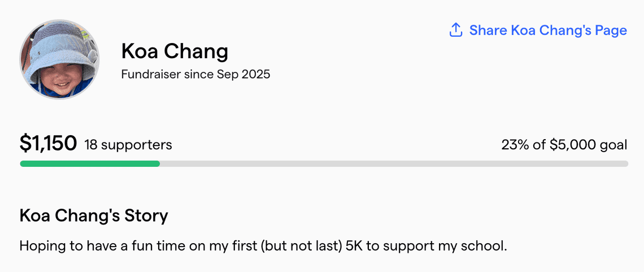Click the far left start of progress bar
The height and width of the screenshot is (272, 644).
(23, 164)
